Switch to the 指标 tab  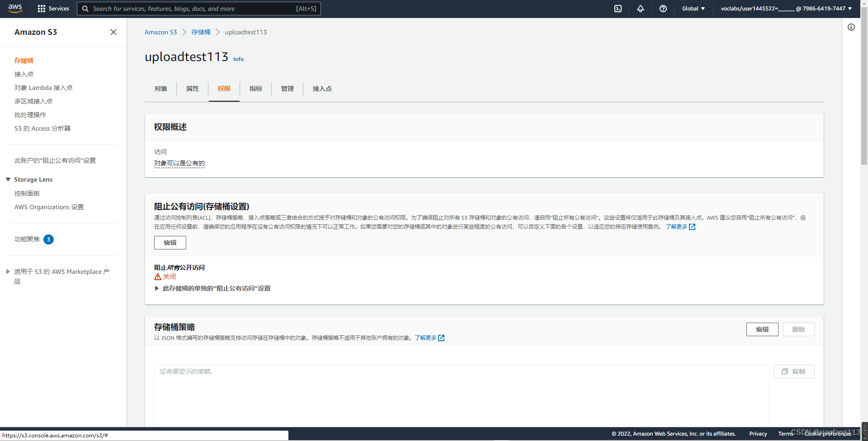point(256,89)
